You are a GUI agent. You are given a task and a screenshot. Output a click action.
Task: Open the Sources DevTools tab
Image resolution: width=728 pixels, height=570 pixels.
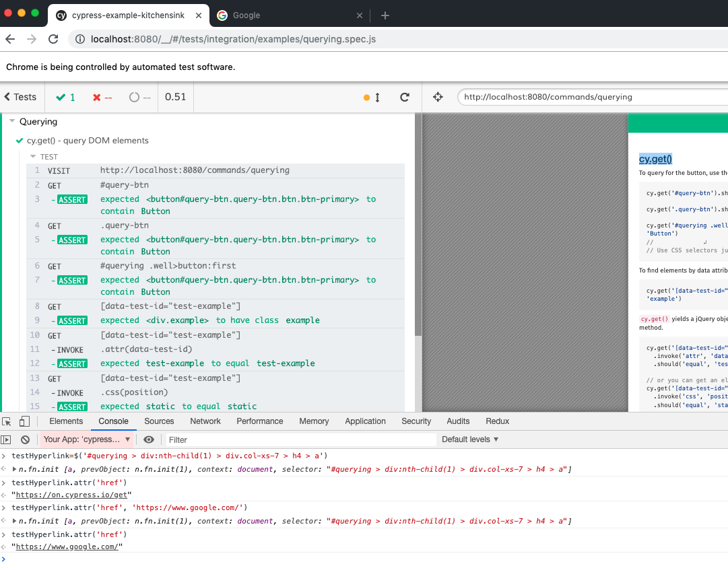[x=159, y=421]
